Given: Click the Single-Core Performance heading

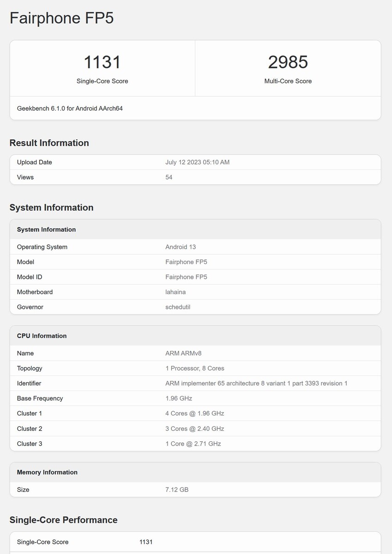Looking at the screenshot, I should (63, 520).
